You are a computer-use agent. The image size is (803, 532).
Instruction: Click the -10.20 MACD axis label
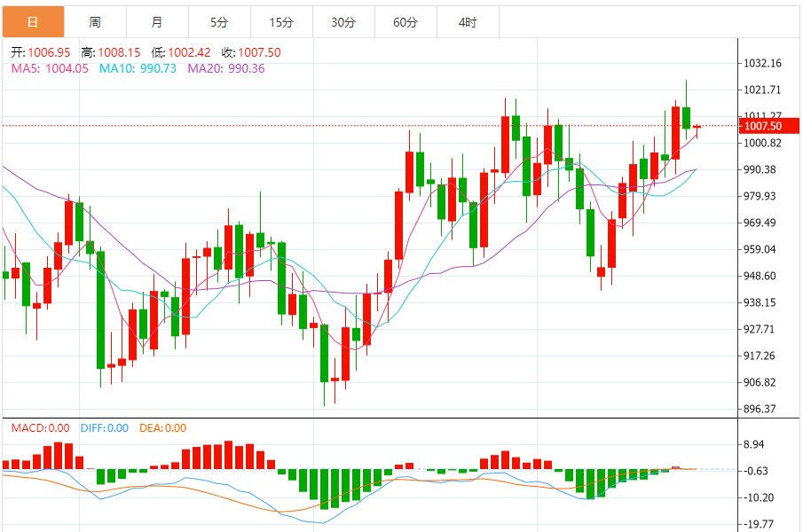click(x=759, y=497)
